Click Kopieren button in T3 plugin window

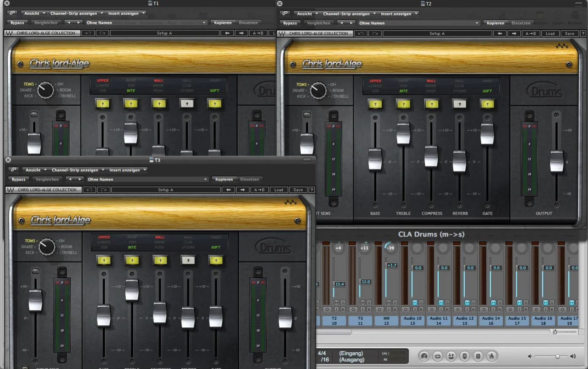(224, 179)
